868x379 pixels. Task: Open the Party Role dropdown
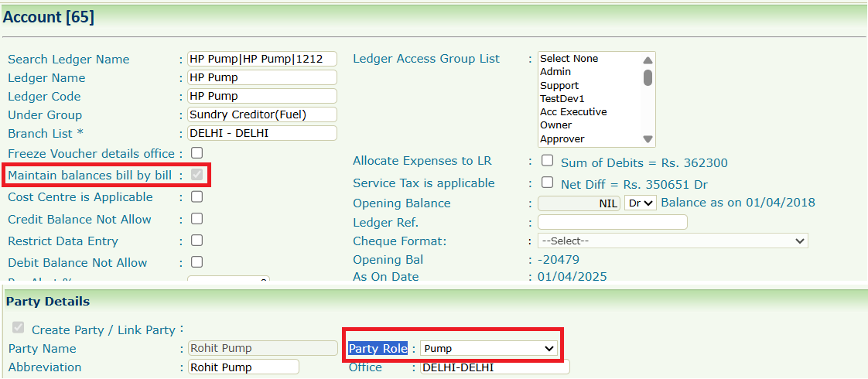coord(489,349)
